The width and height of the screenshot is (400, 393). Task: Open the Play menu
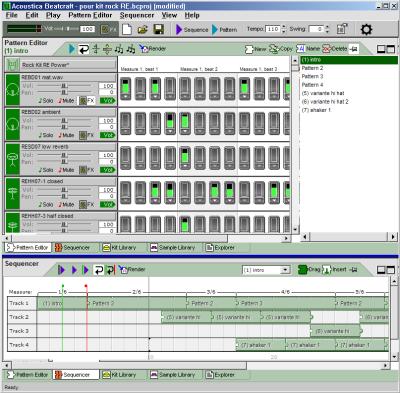click(x=53, y=15)
